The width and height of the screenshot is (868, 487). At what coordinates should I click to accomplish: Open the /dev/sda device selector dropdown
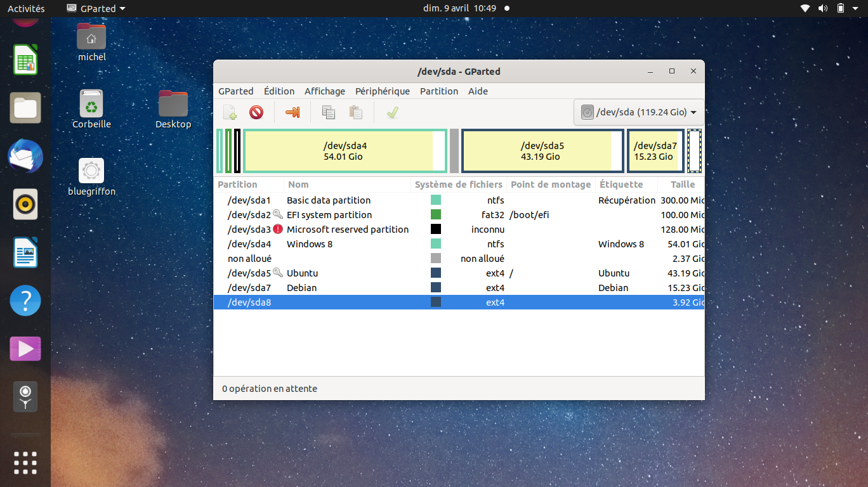(638, 112)
